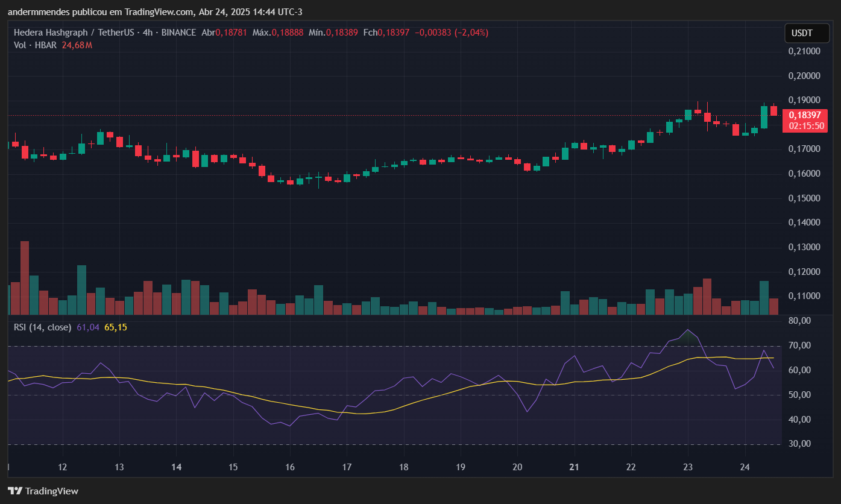Click day 13 on the time axis

pos(119,467)
